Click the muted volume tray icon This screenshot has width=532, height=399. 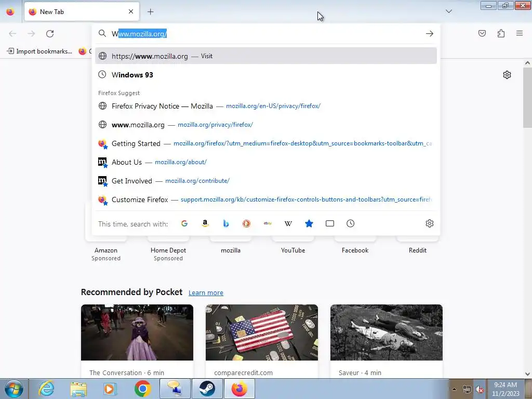coord(480,389)
